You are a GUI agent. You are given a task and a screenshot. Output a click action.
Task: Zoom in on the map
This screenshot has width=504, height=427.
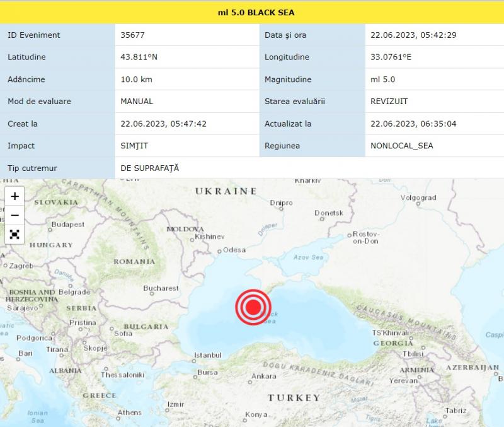tap(14, 196)
